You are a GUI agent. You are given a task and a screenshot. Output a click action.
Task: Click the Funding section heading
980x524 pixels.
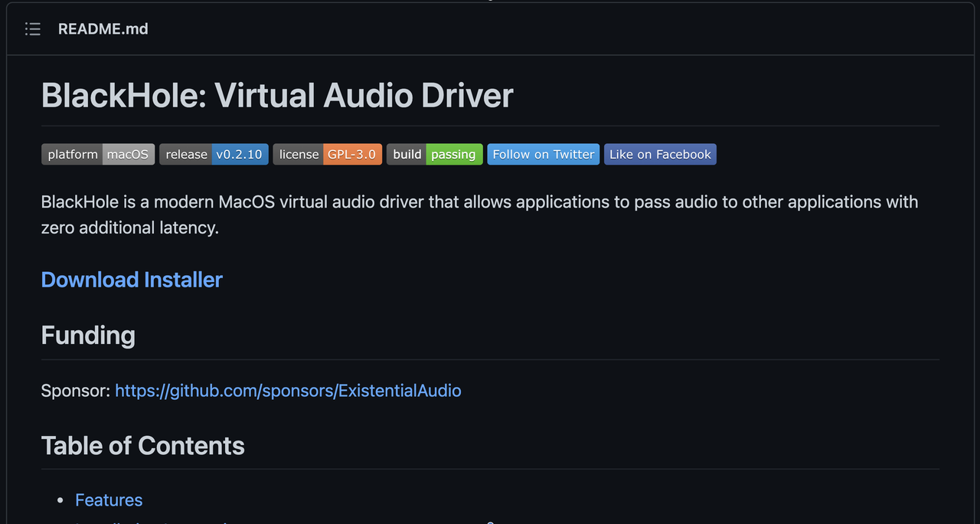(x=88, y=336)
